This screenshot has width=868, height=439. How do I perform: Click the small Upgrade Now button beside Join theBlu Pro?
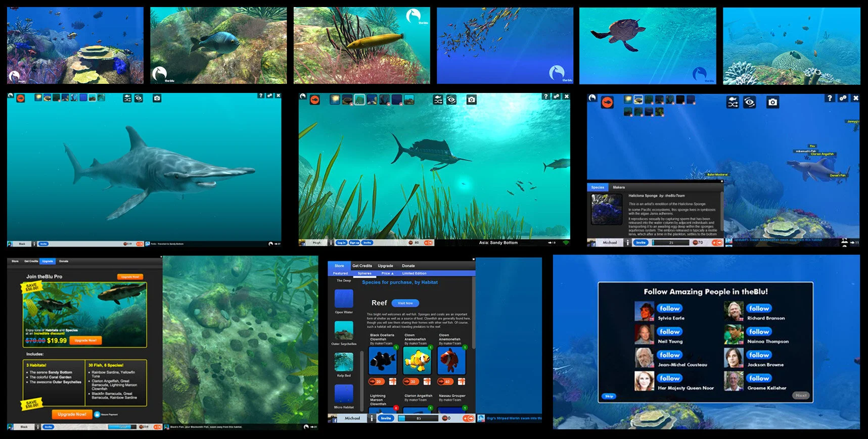(130, 277)
